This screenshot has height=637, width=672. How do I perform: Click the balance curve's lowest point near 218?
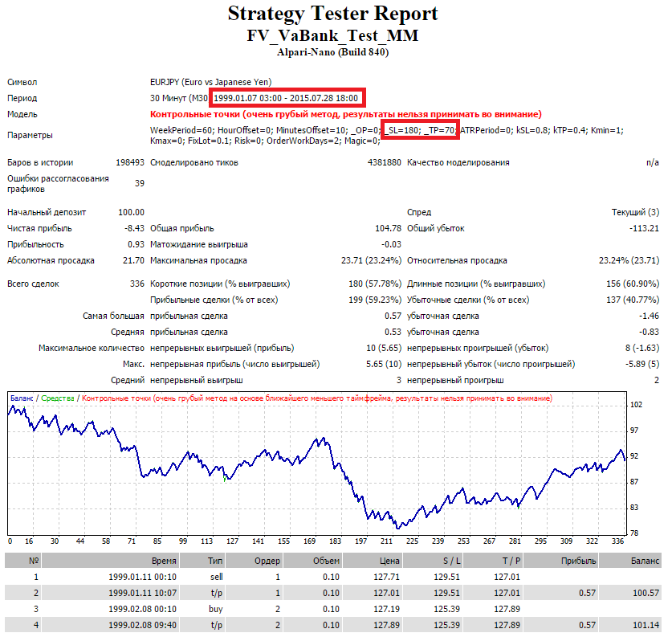[x=397, y=528]
